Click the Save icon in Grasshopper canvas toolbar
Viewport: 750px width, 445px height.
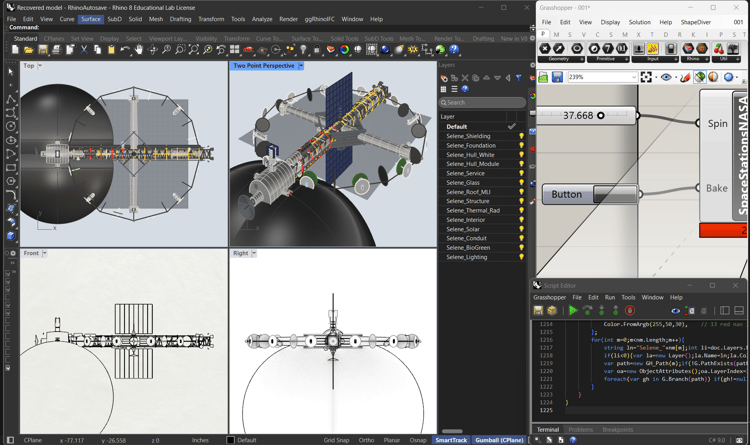point(557,77)
